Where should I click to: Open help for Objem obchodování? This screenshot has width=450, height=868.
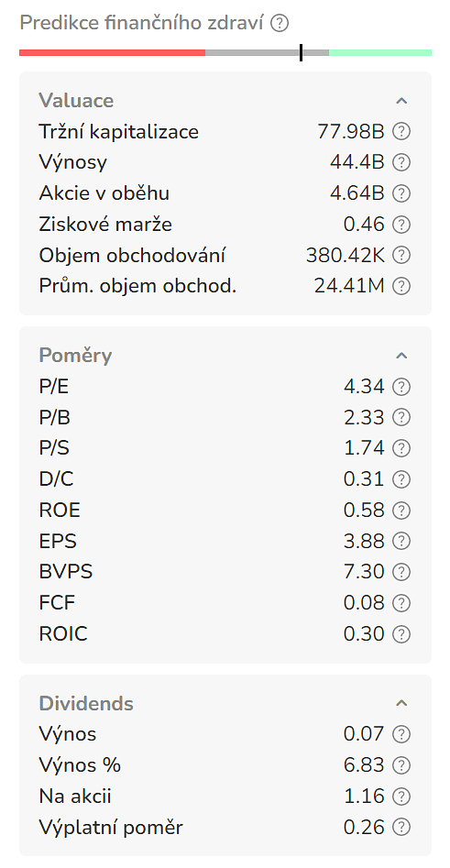(x=401, y=256)
